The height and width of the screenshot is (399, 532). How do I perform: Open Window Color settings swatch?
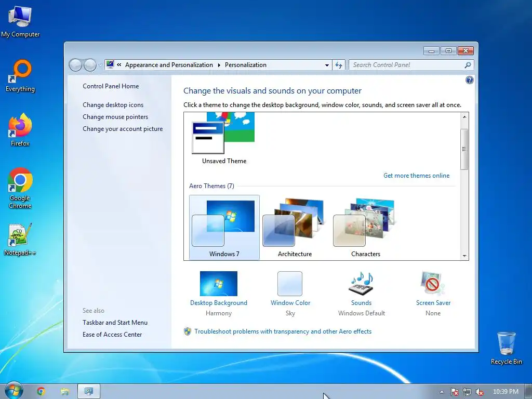point(290,284)
